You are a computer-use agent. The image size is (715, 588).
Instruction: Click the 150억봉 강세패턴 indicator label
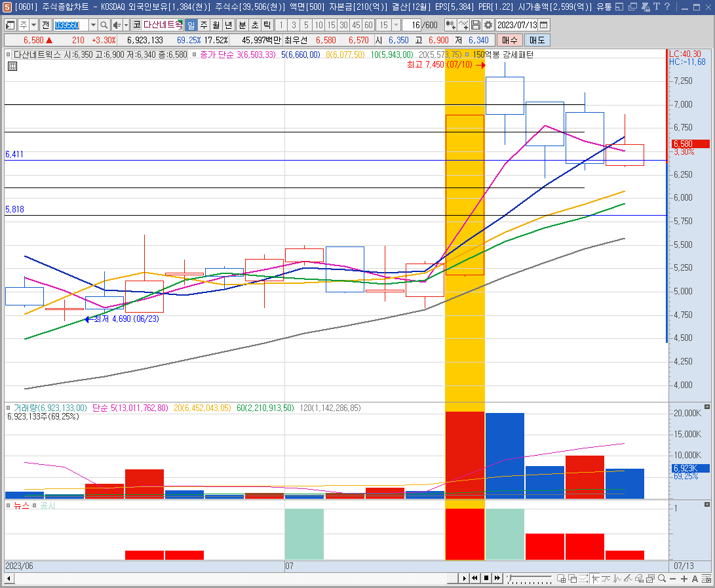pos(503,55)
